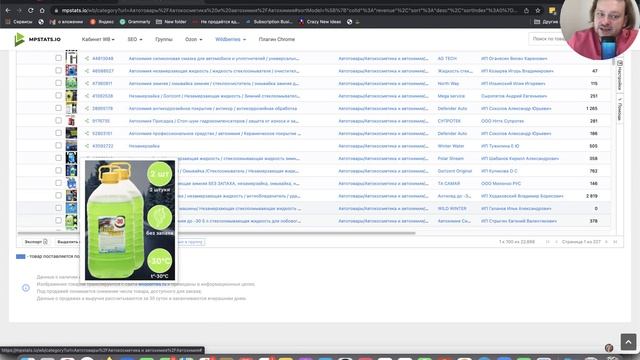The image size is (640, 360).
Task: Open the Сервисы apps bookmark
Action: [x=19, y=22]
